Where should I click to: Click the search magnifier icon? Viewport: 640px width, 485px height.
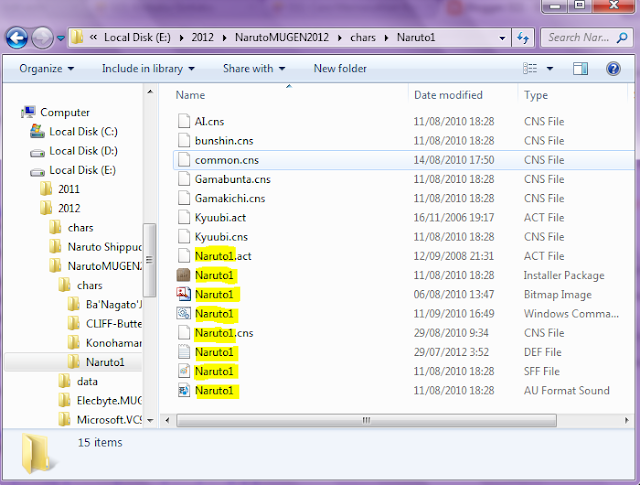coord(622,38)
